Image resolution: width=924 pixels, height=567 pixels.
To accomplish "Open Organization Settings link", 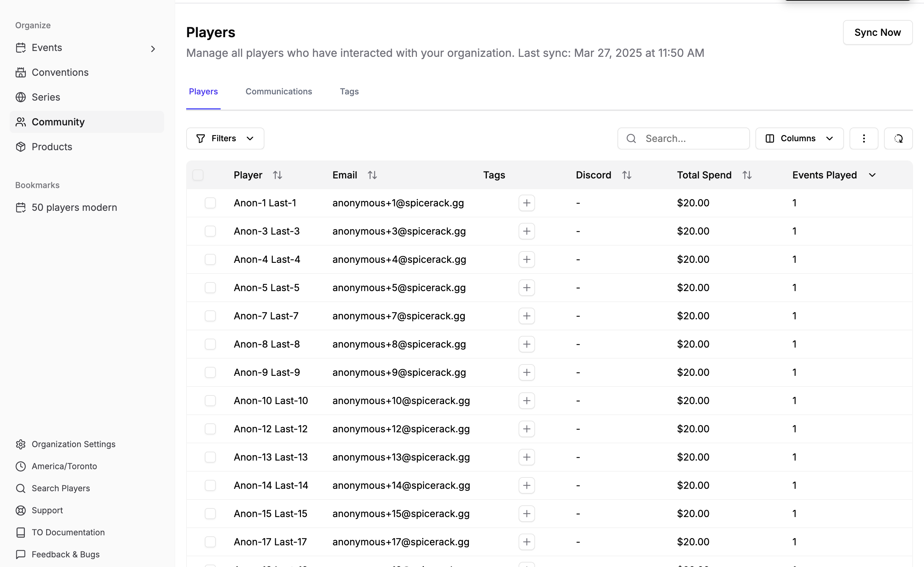I will [73, 444].
